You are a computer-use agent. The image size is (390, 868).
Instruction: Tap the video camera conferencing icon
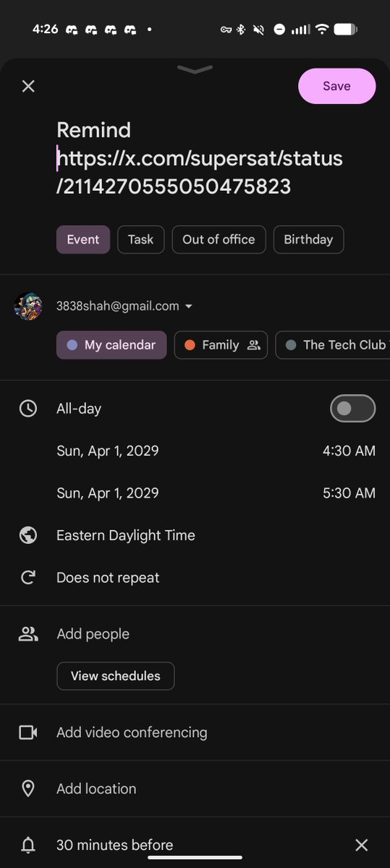coord(28,733)
